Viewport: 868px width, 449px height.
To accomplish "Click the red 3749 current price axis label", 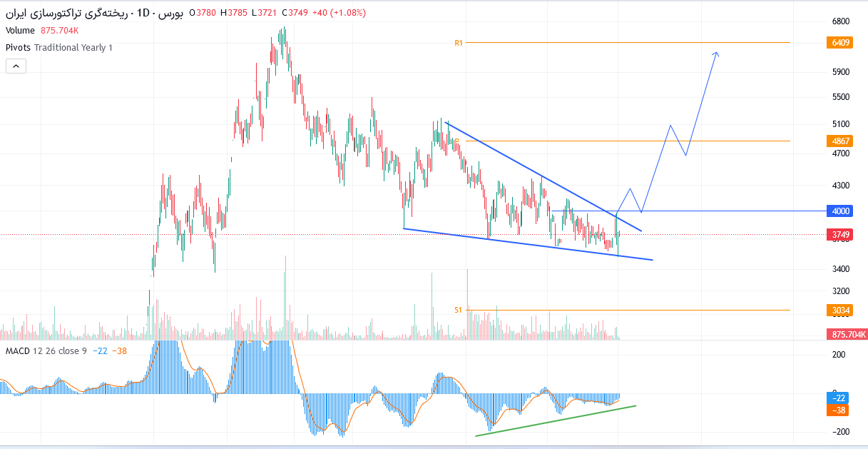I will coord(840,235).
